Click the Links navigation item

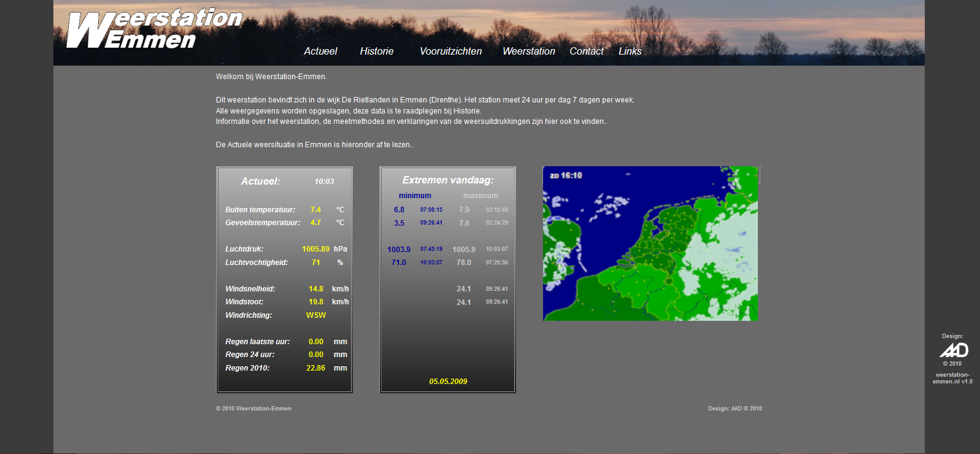[x=630, y=52]
